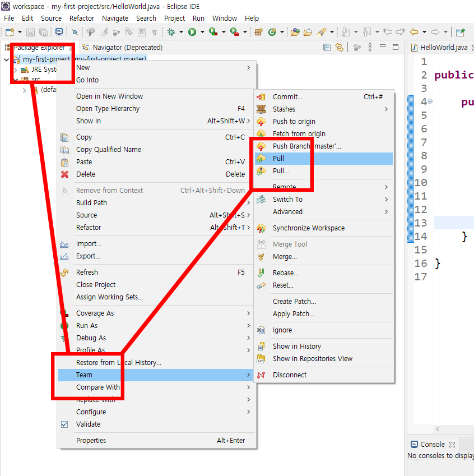Click Fetch from origin
This screenshot has width=474, height=476.
[324, 134]
